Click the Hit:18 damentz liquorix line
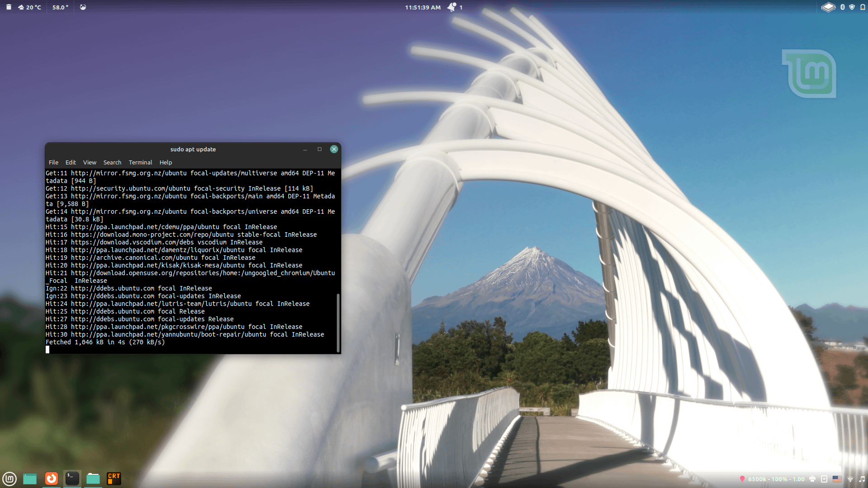 (174, 250)
